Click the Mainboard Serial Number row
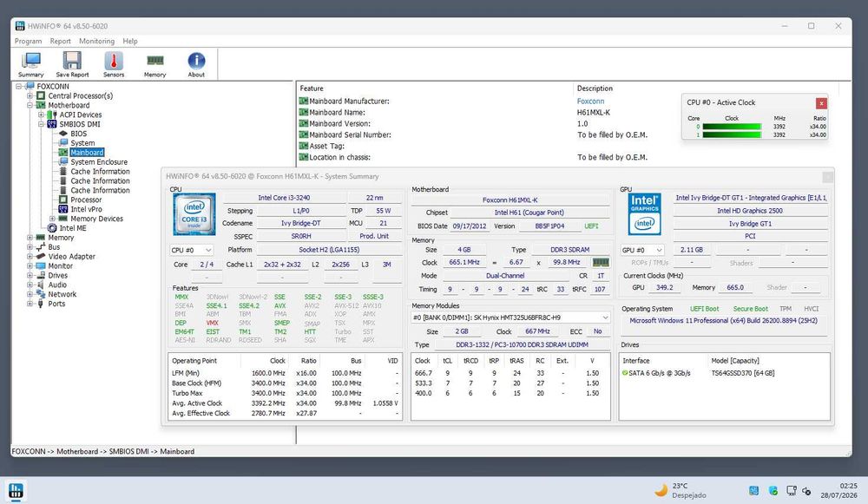 568,135
